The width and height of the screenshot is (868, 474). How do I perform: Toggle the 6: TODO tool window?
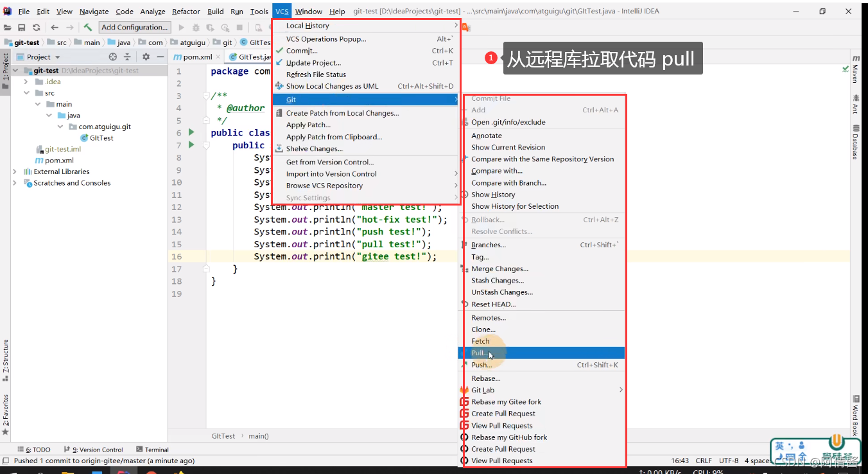(x=33, y=450)
